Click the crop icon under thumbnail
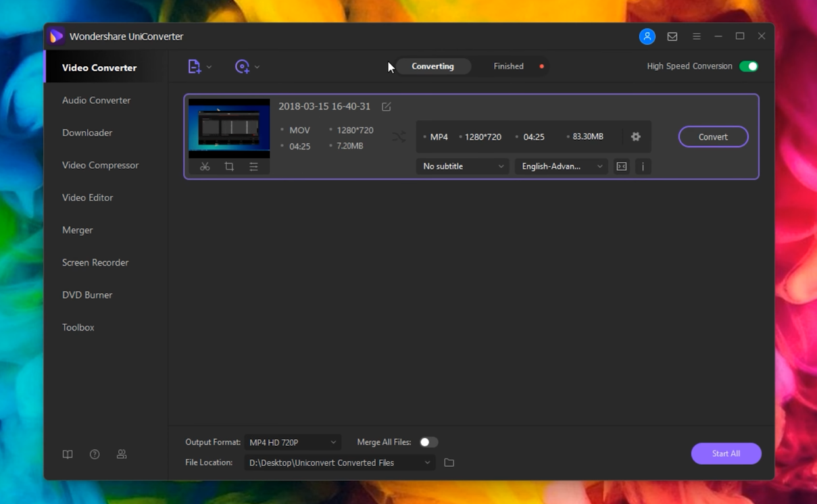The height and width of the screenshot is (504, 817). [229, 166]
